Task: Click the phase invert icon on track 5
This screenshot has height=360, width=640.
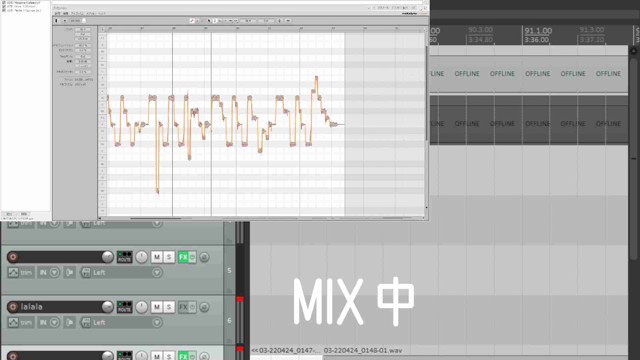Action: tap(204, 257)
